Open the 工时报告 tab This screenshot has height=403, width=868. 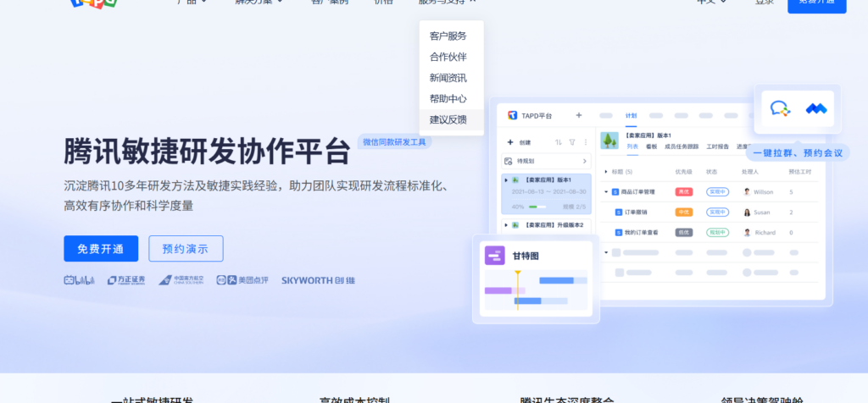click(717, 146)
